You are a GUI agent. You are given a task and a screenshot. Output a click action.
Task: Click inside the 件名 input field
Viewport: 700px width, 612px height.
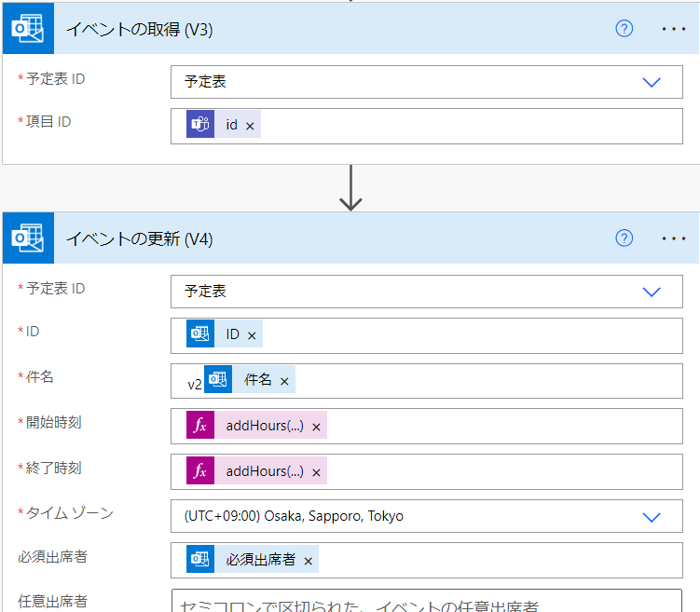point(427,381)
